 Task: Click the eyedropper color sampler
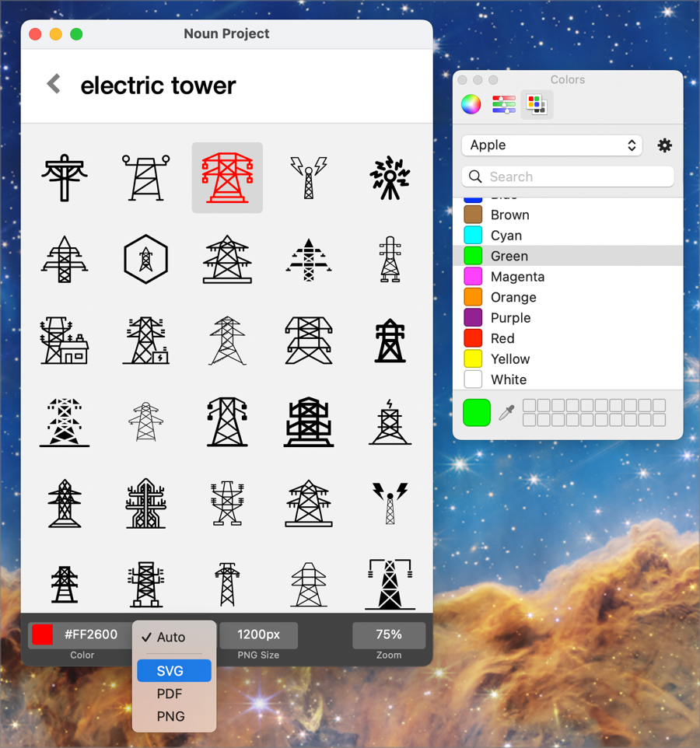point(506,413)
